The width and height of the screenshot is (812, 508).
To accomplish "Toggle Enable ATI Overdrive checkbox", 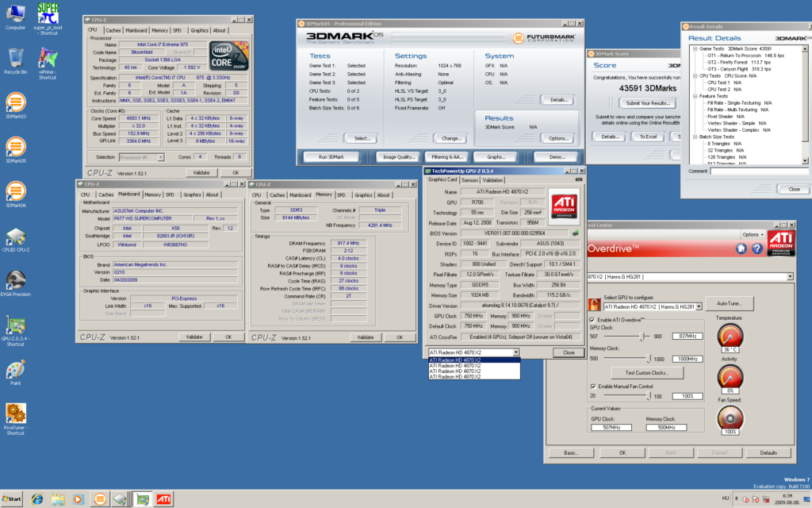I will [592, 320].
